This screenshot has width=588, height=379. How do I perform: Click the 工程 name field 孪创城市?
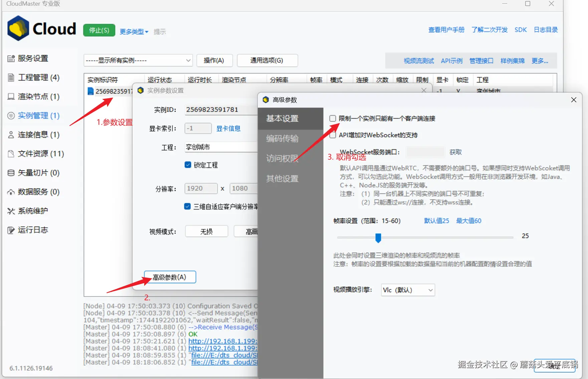[x=221, y=147]
